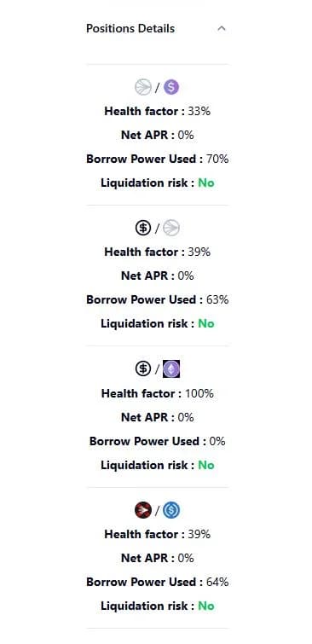Click the purple Ethereum token icon
Viewport: 312px width, 644px height.
point(171,369)
